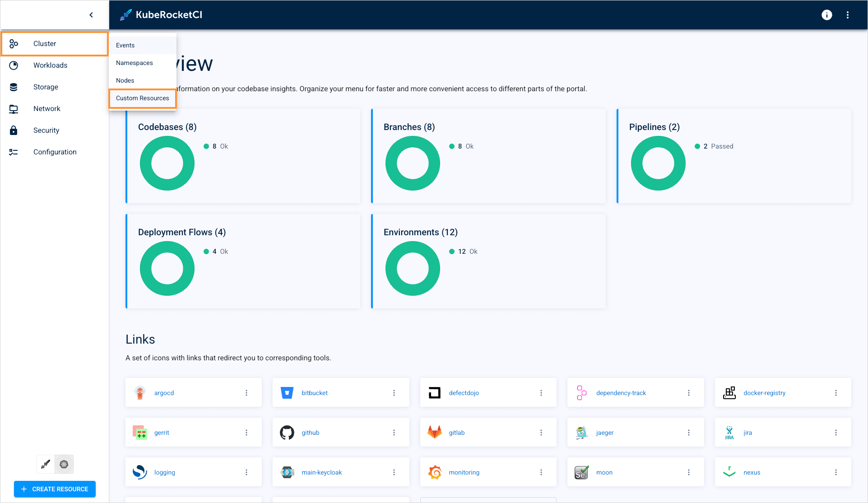This screenshot has width=868, height=503.
Task: Click the Storage database icon
Action: coord(14,87)
